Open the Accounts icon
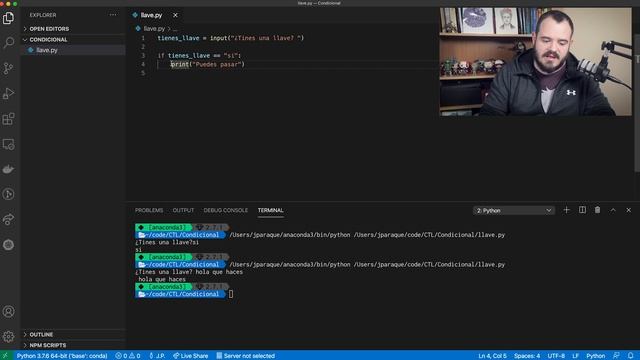Viewport: 640px width, 360px height. [x=8, y=312]
